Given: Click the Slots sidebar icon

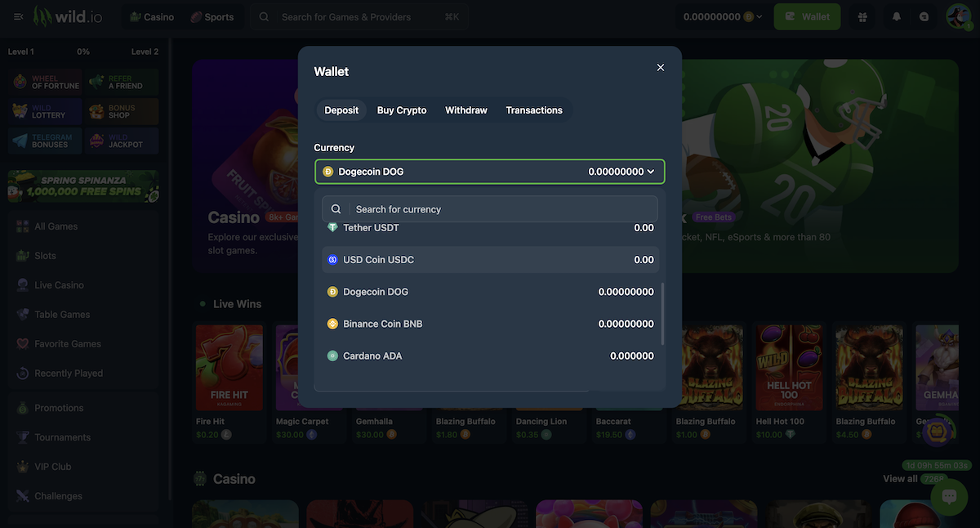Looking at the screenshot, I should point(22,256).
